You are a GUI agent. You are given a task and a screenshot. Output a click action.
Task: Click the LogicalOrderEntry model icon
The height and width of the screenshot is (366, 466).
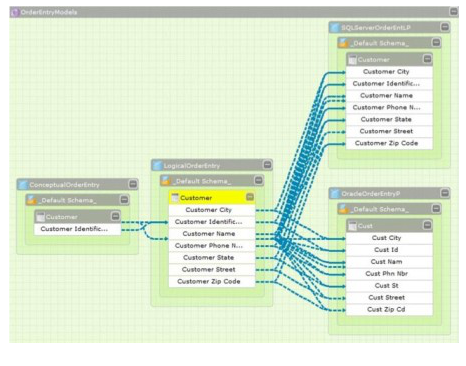pos(157,165)
